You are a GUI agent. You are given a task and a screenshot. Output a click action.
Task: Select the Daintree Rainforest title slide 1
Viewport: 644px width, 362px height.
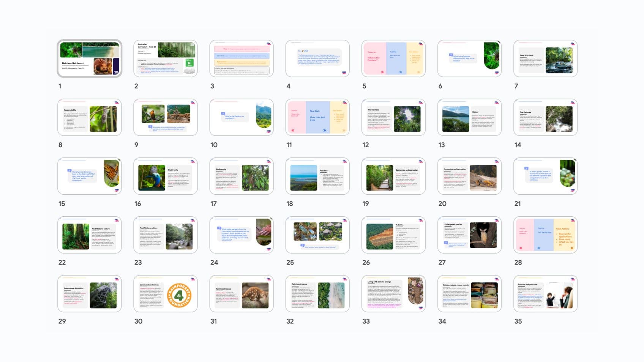click(90, 58)
